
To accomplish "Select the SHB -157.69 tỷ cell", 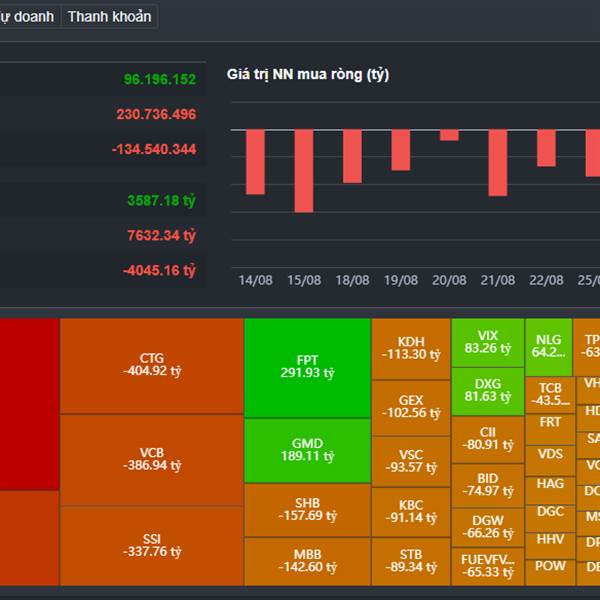I will click(x=308, y=510).
